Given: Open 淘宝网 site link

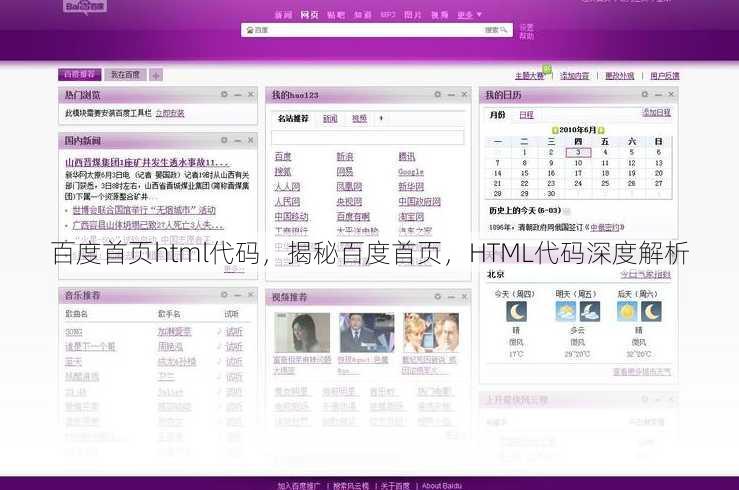Looking at the screenshot, I should [411, 217].
